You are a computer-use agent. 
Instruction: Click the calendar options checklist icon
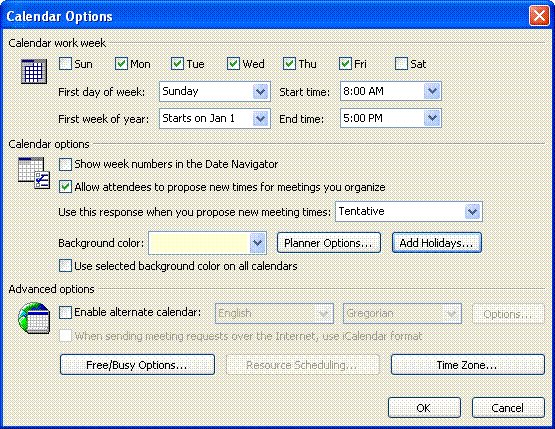[x=34, y=173]
